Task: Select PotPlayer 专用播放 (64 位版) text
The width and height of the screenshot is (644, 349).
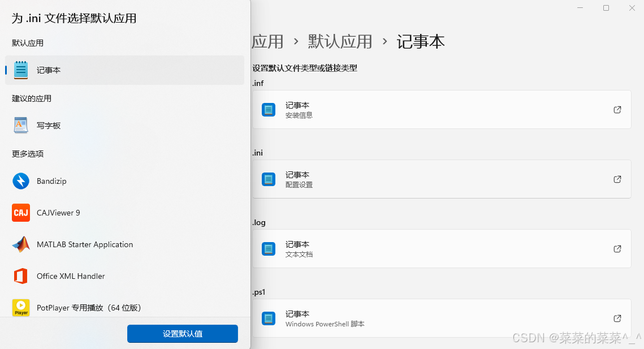Action: (89, 308)
